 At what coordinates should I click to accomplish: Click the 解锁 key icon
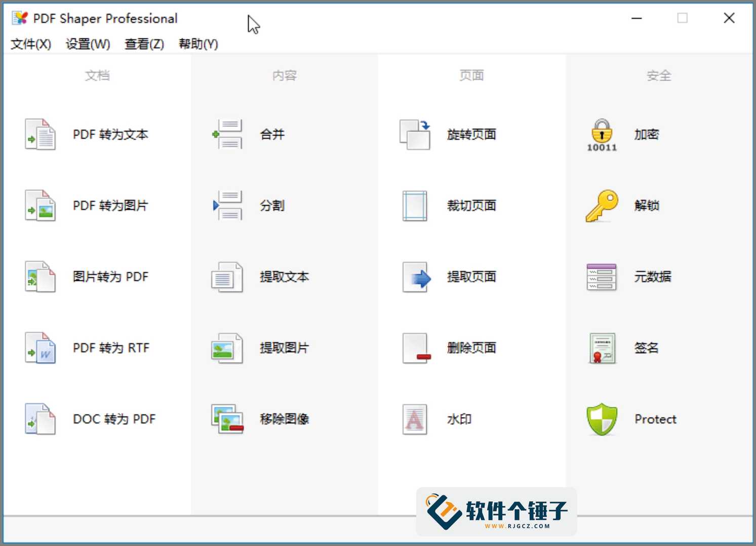coord(602,205)
